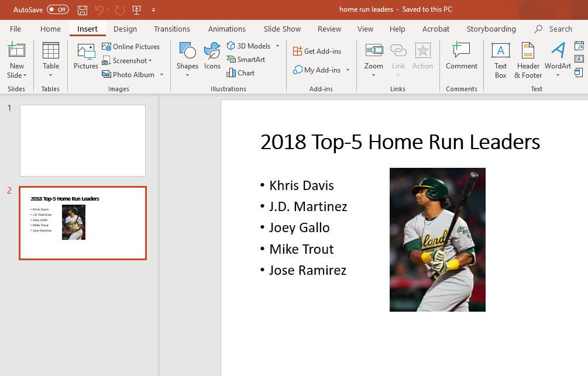This screenshot has width=588, height=376.
Task: Insert a Comment
Action: [461, 57]
